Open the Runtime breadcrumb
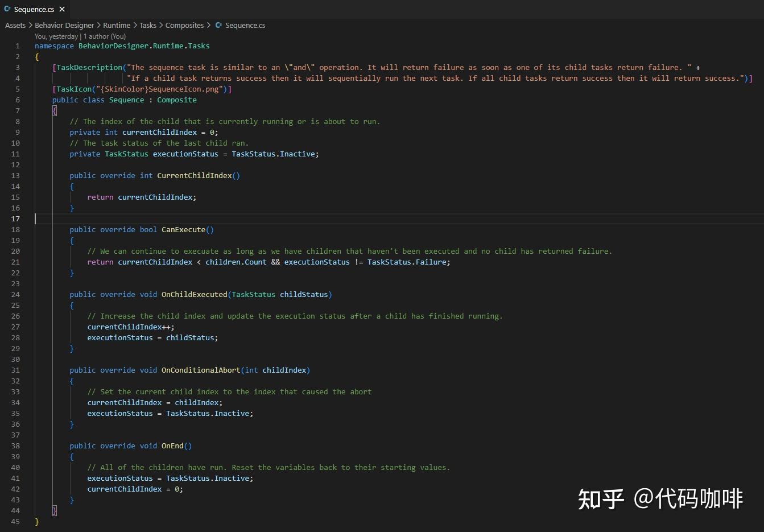This screenshot has width=764, height=532. 117,26
